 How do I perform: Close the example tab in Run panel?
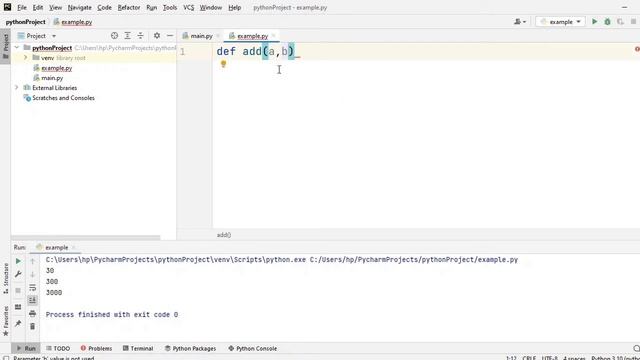pyautogui.click(x=73, y=247)
